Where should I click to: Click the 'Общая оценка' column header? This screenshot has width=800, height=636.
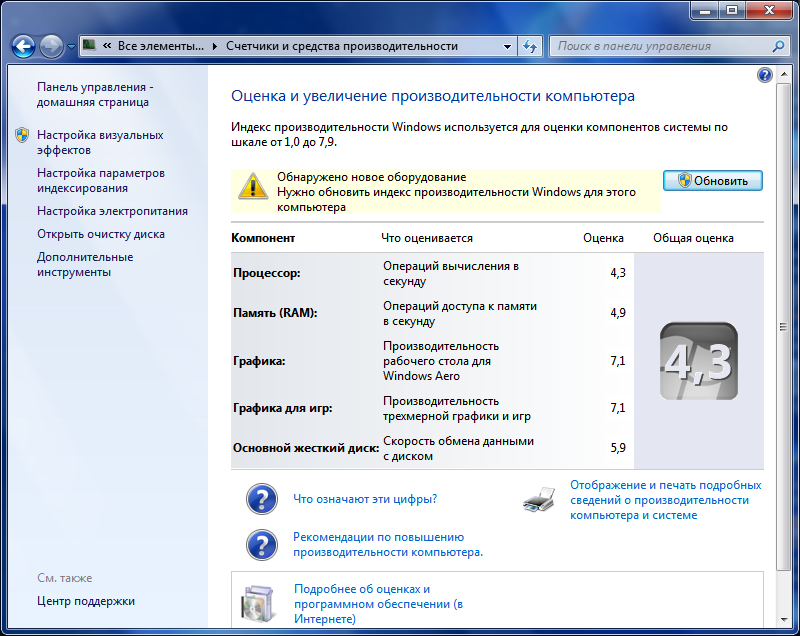point(693,238)
